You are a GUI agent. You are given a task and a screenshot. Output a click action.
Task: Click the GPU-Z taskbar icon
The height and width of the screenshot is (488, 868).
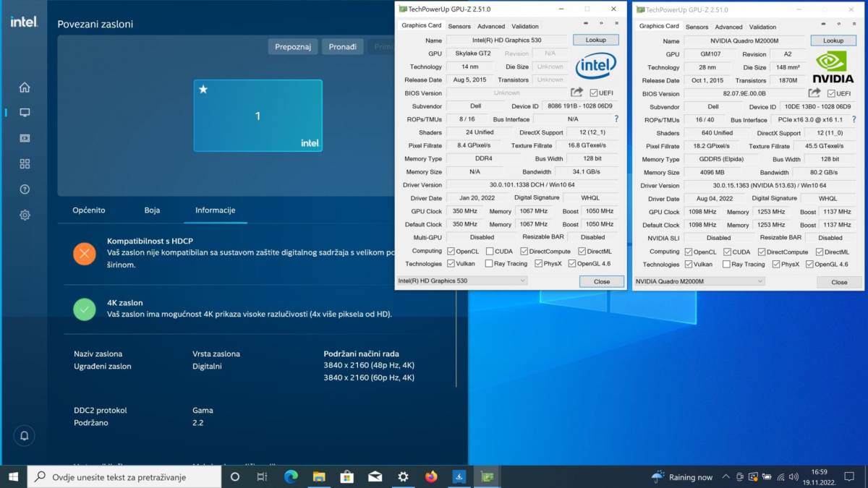(488, 476)
